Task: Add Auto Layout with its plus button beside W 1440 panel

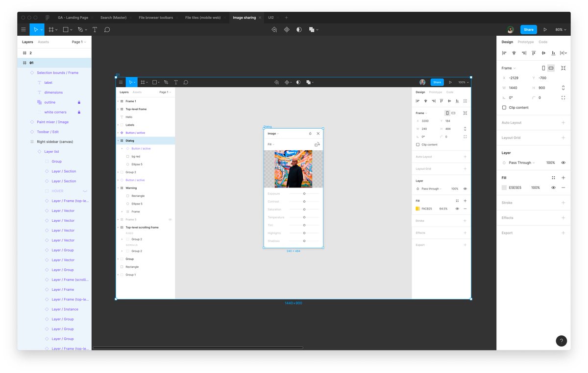Action: click(x=563, y=122)
